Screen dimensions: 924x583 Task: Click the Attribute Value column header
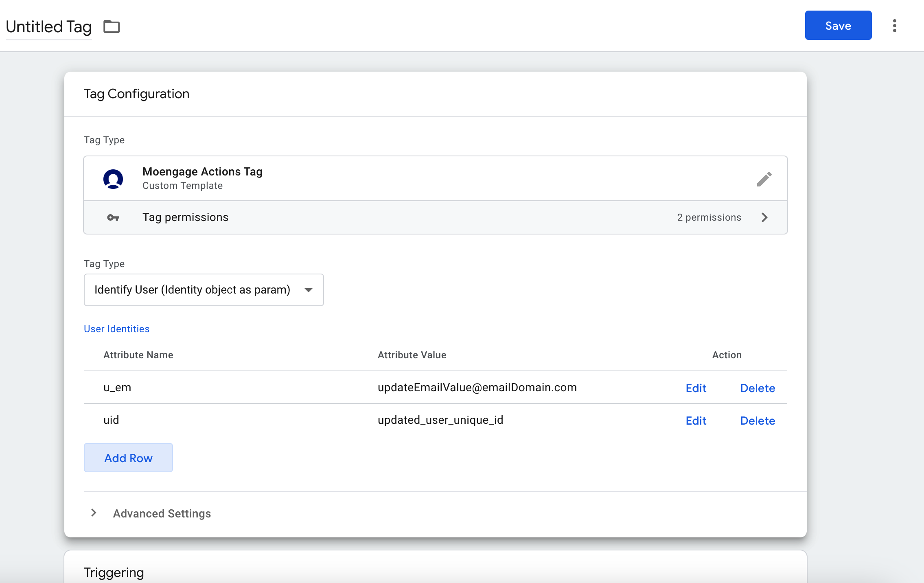tap(412, 355)
